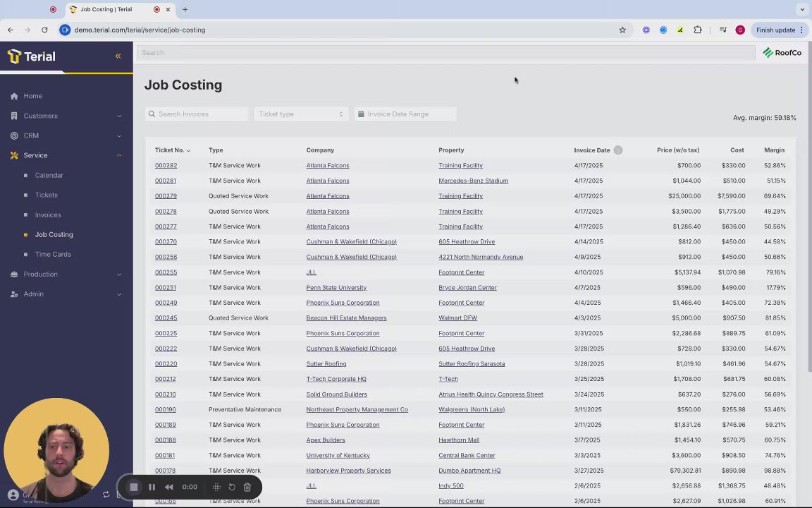Open the Home page from sidebar
The height and width of the screenshot is (508, 812).
point(32,96)
